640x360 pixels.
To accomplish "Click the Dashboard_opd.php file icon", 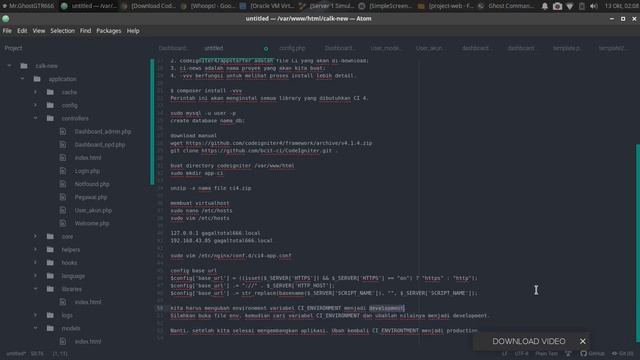I will click(x=63, y=144).
